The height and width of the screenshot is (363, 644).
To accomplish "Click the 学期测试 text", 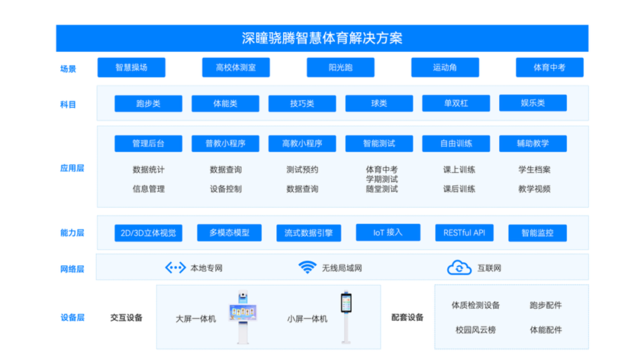I will [x=382, y=179].
